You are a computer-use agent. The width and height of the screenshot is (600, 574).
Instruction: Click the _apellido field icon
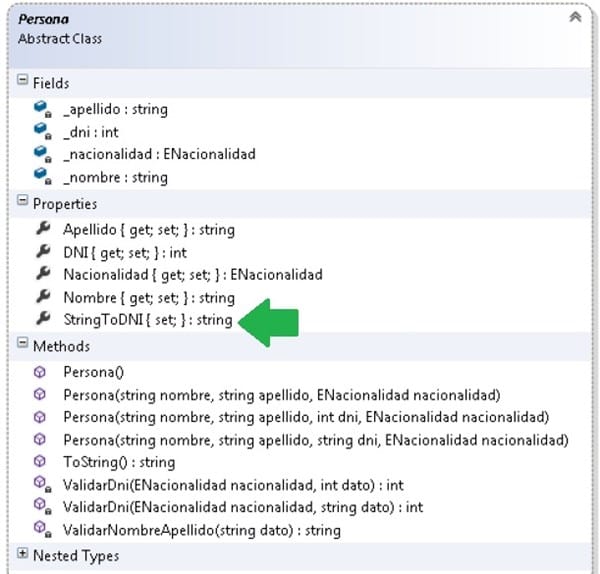pos(41,109)
